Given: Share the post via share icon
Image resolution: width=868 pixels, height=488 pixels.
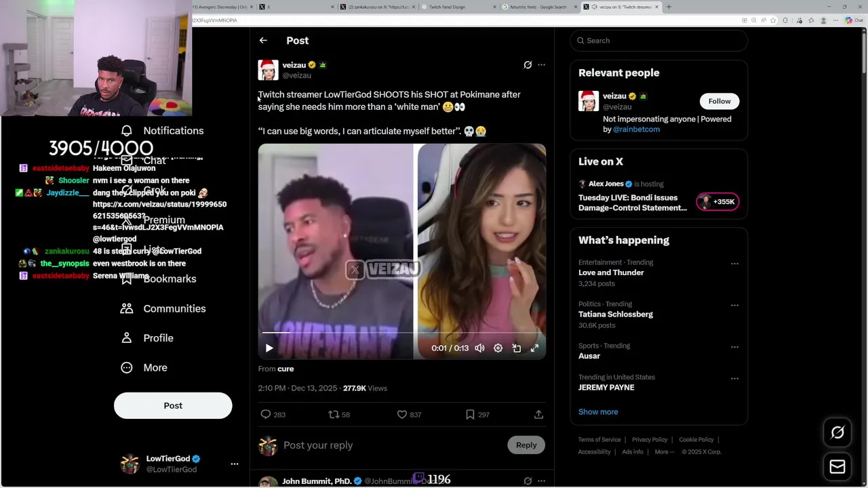Looking at the screenshot, I should point(538,414).
